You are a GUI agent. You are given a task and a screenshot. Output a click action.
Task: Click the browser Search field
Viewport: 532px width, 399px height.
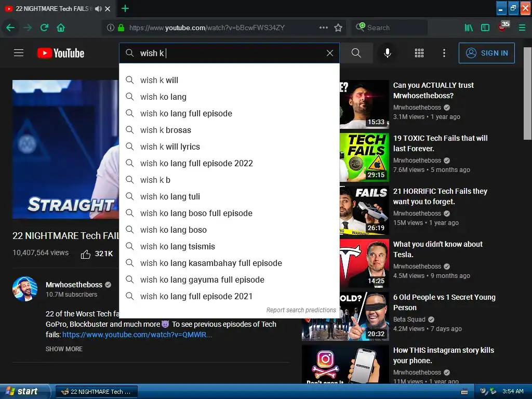point(390,28)
